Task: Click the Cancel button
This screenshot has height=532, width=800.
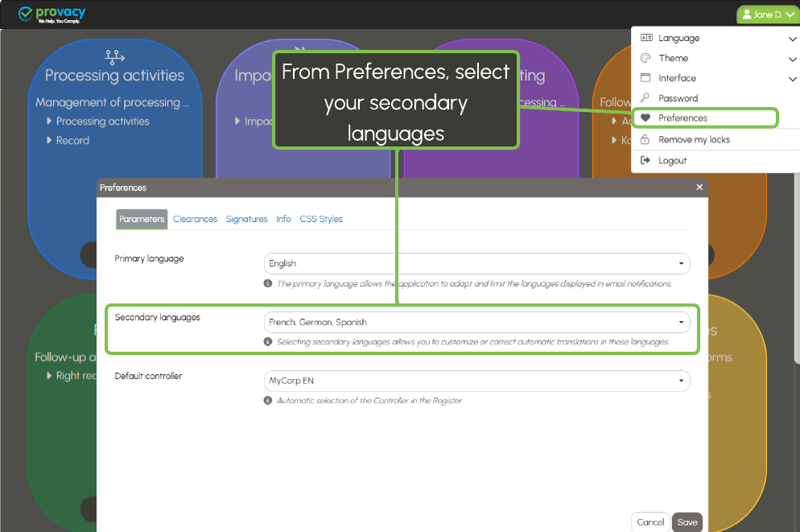Action: pos(650,522)
